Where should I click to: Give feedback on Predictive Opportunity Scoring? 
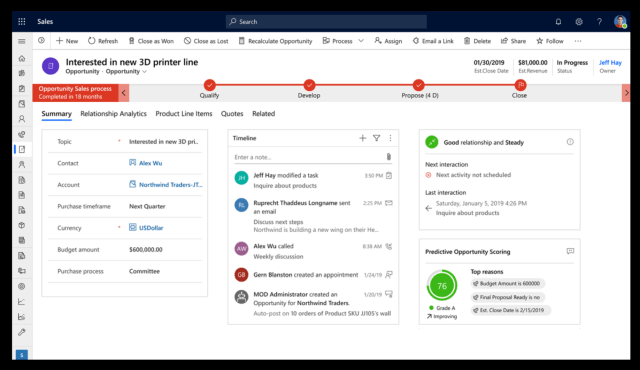pyautogui.click(x=570, y=251)
